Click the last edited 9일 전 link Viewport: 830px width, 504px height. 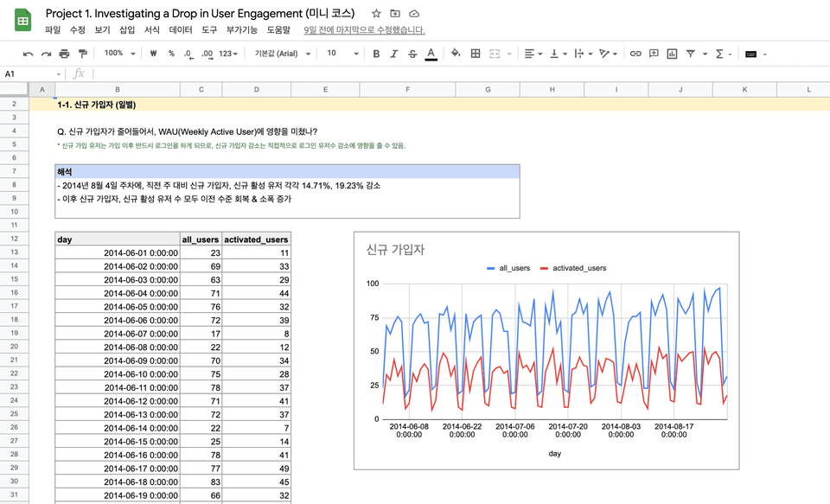tap(364, 30)
